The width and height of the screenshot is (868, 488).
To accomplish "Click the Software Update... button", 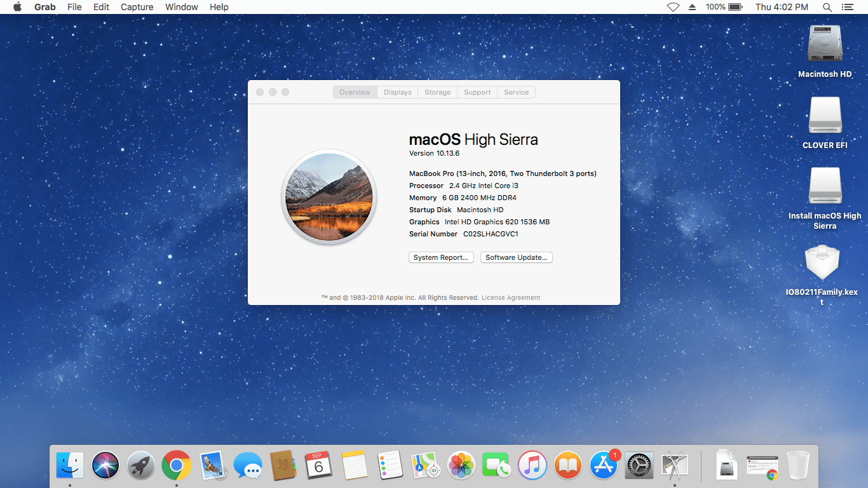I will pos(517,257).
